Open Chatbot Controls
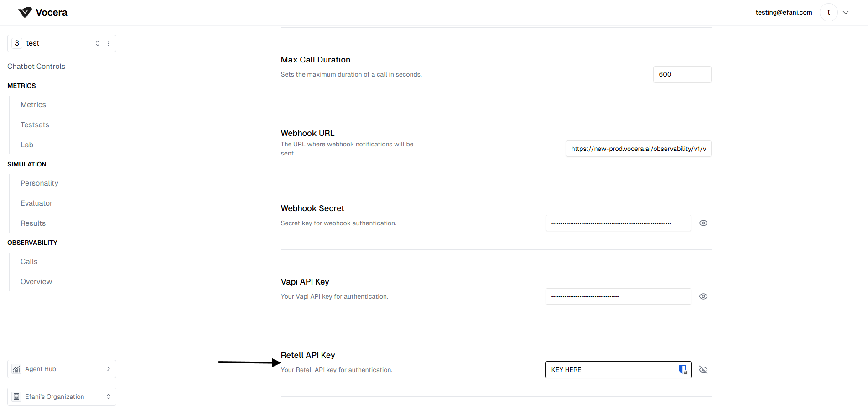Screen dimensions: 868x414 click(36, 67)
